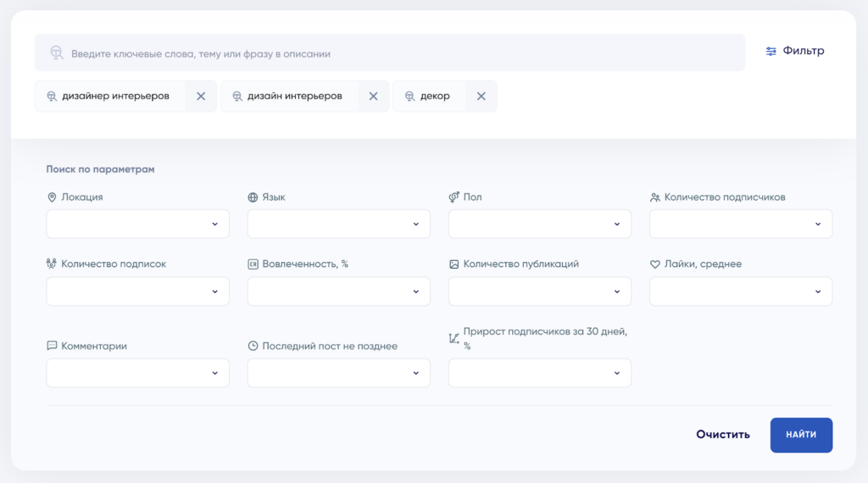Click the heart icon beside Лайки, среднее
Viewport: 868px width, 483px height.
click(x=655, y=264)
